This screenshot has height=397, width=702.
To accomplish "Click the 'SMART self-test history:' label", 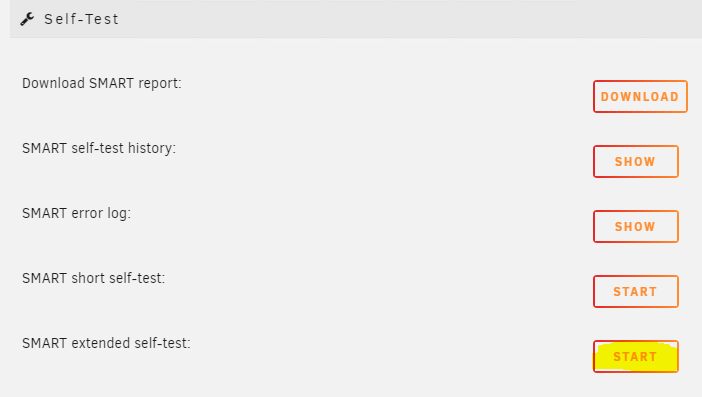I will coord(99,148).
